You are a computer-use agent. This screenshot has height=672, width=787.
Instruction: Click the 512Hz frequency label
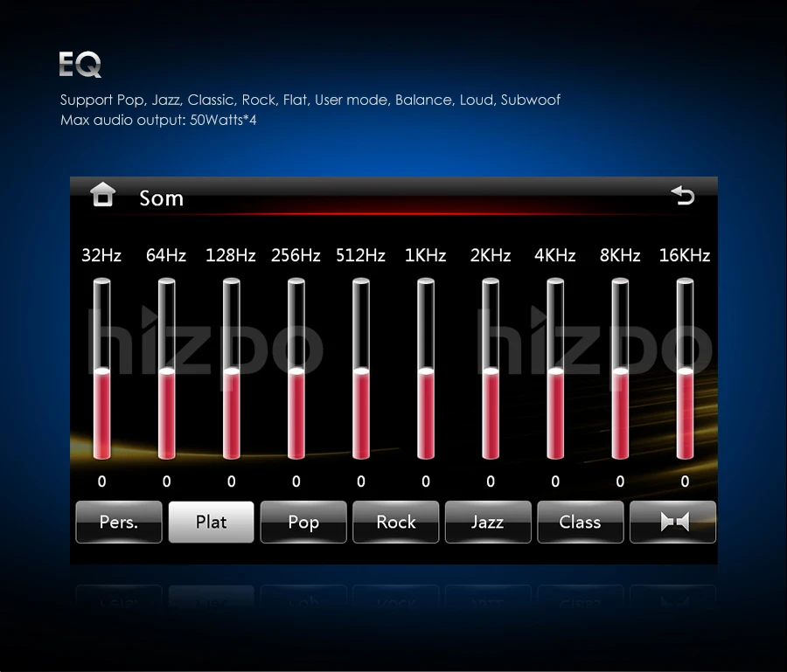(360, 255)
